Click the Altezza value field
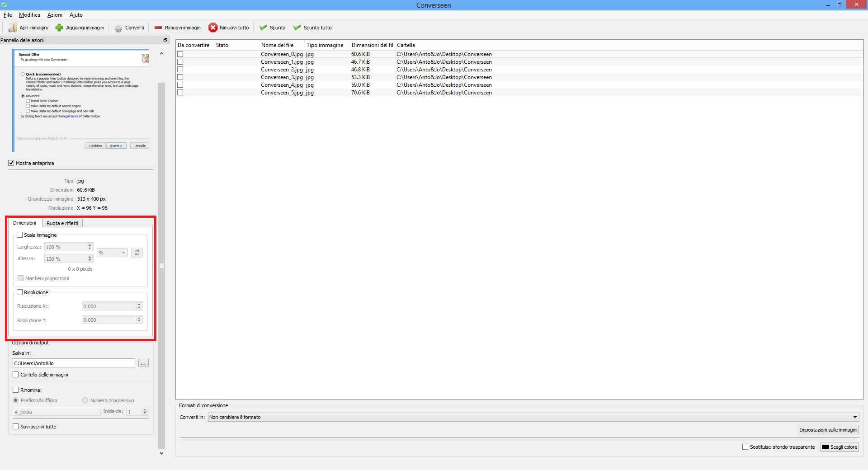 66,259
